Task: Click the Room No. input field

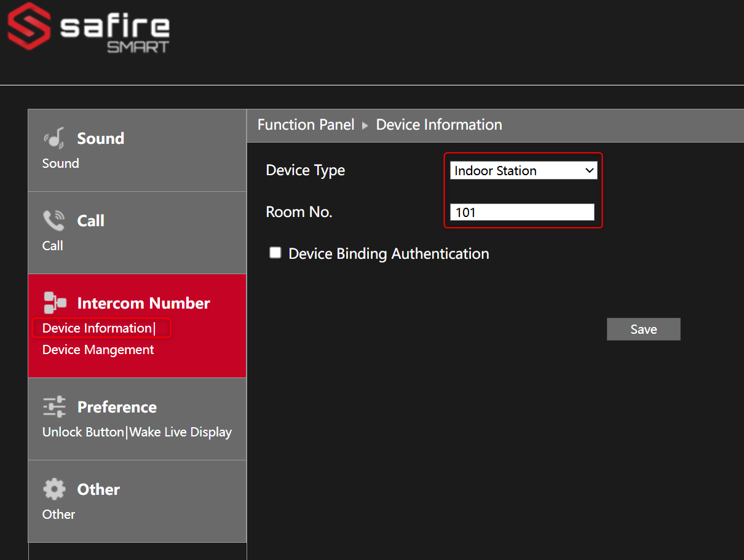Action: tap(522, 212)
